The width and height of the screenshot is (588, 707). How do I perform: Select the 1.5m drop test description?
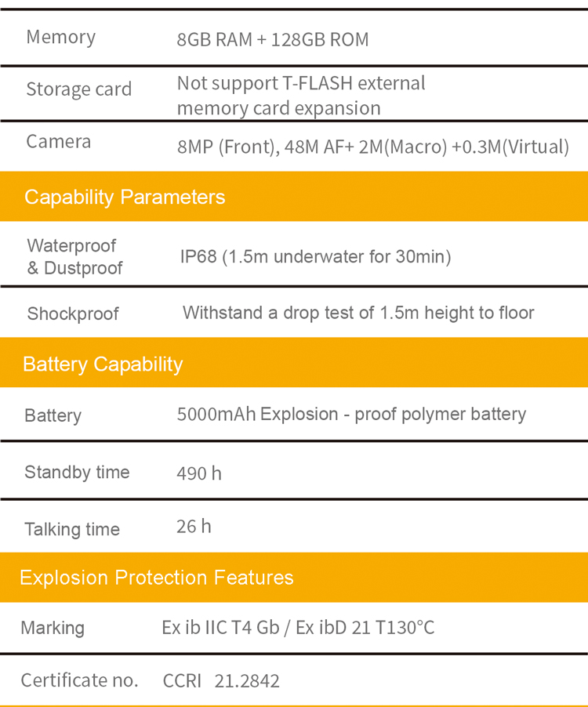(x=358, y=313)
